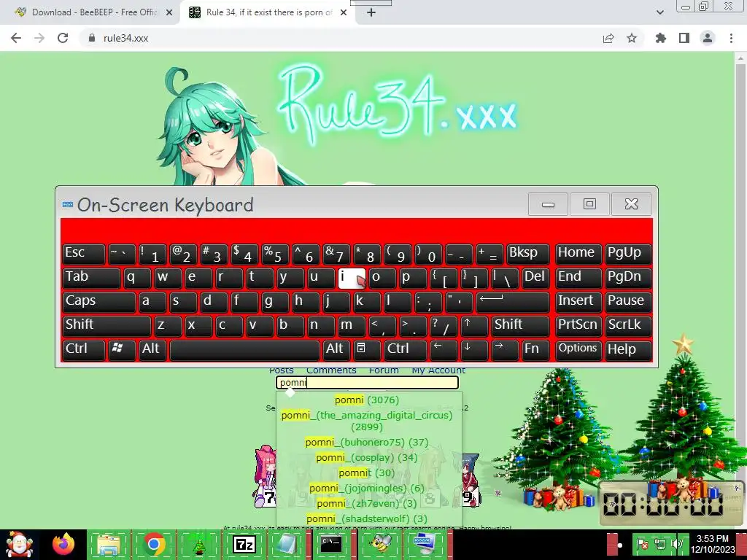Toggle Caps lock on the on-screen keyboard
Image resolution: width=747 pixels, height=560 pixels.
tap(98, 301)
